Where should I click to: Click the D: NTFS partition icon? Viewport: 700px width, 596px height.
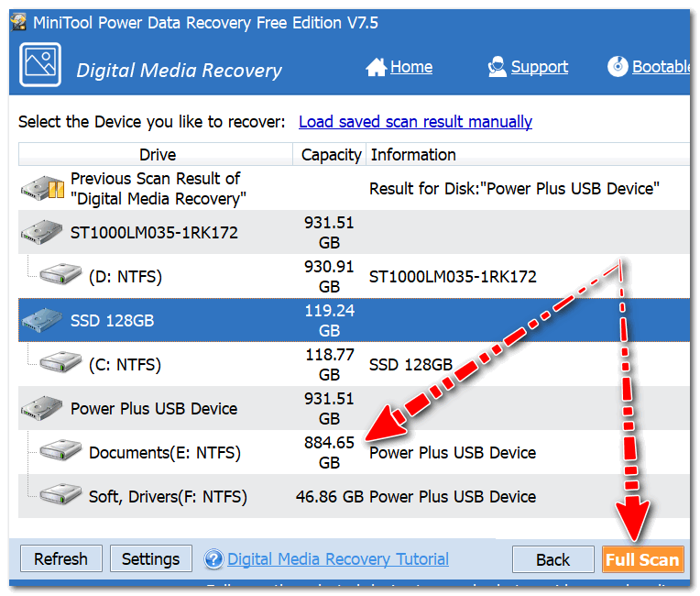pos(60,274)
